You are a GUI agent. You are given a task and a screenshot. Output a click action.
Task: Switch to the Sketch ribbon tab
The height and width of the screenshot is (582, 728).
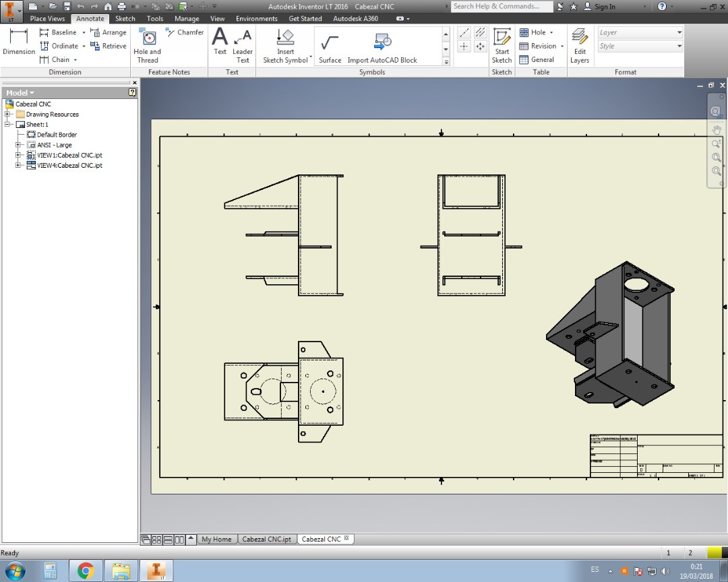[125, 19]
